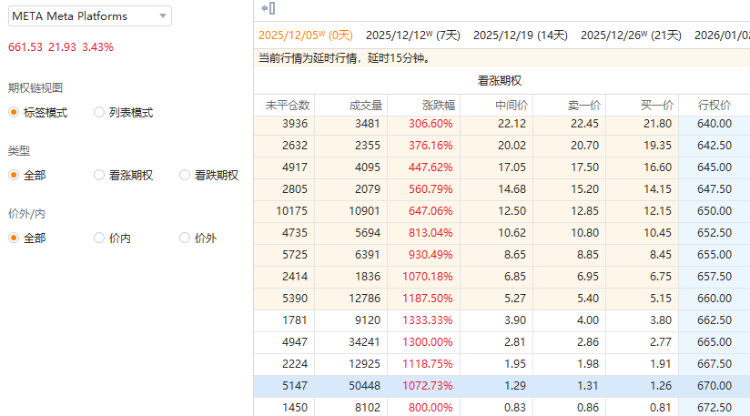Click the 1187.50% change value
The height and width of the screenshot is (416, 750).
coord(428,298)
